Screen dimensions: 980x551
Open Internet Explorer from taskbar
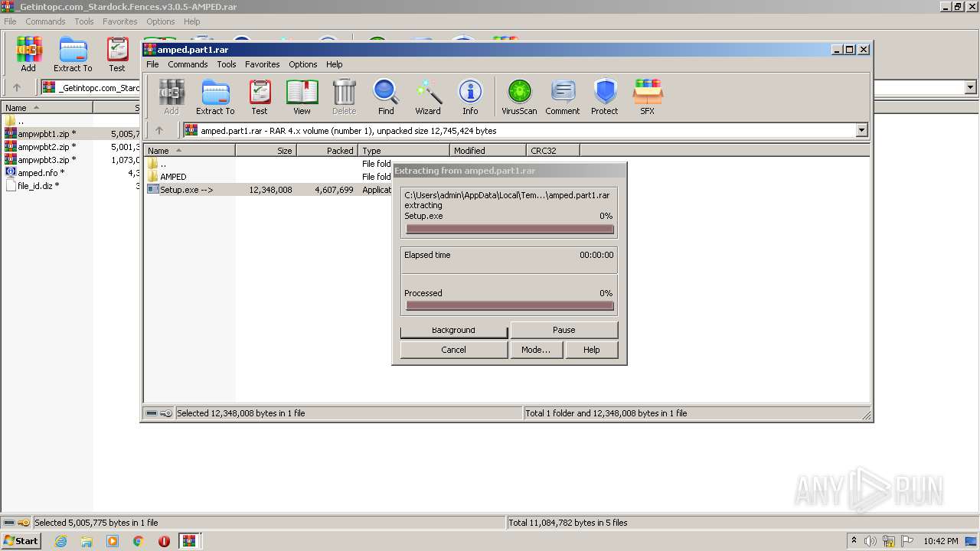[60, 541]
